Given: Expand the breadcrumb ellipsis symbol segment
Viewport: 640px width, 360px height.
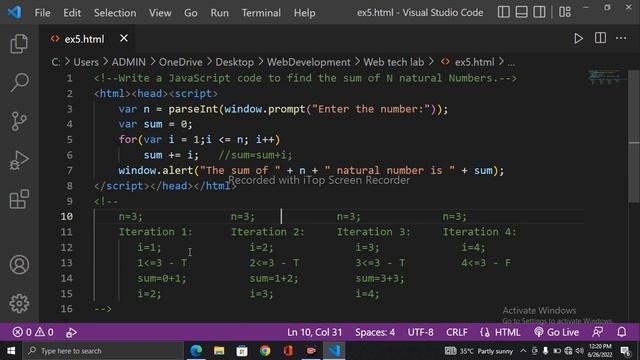Looking at the screenshot, I should pyautogui.click(x=511, y=62).
